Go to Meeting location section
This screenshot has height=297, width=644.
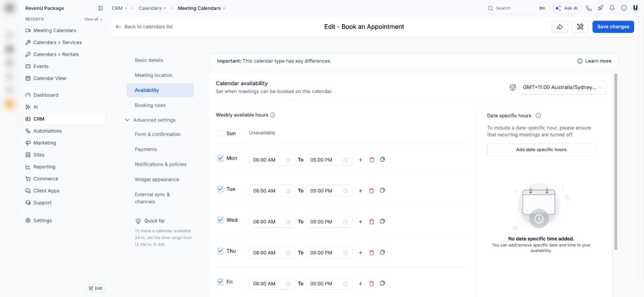click(x=154, y=75)
